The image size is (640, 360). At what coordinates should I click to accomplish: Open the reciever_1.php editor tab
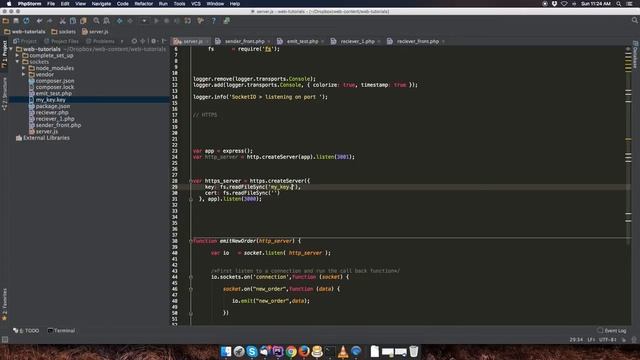[356, 41]
